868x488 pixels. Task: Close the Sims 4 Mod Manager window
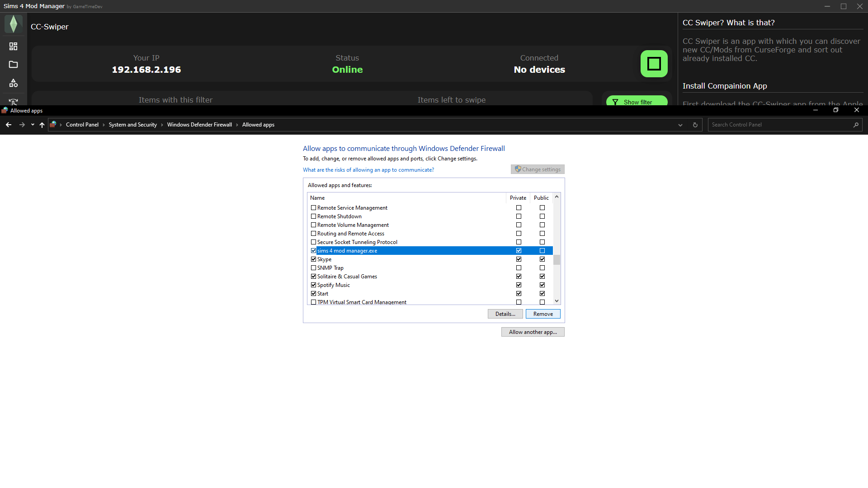(860, 6)
